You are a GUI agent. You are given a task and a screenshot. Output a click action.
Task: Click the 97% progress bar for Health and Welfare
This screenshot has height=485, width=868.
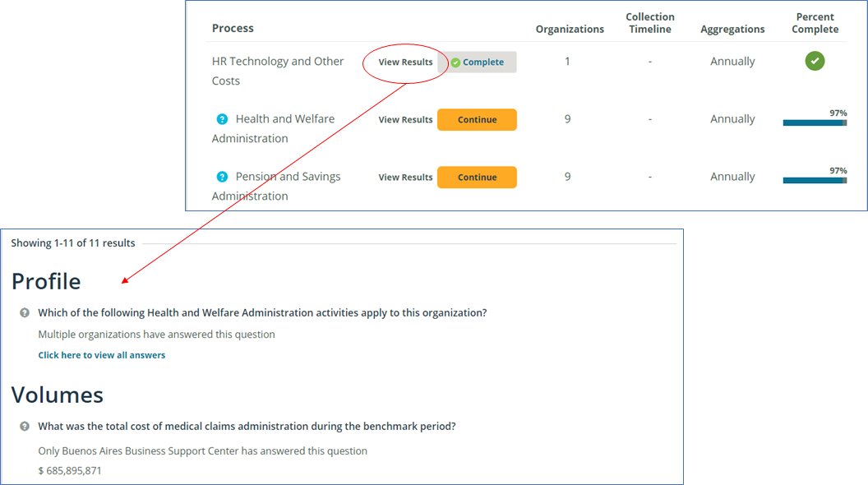coord(815,123)
